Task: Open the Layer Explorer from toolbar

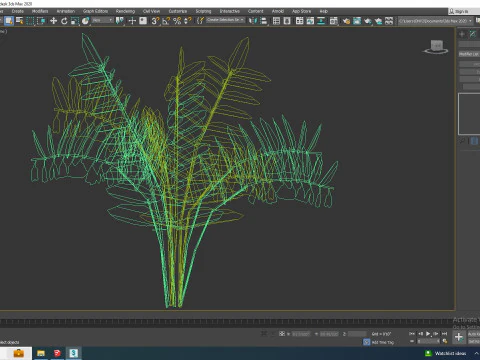Action: point(287,21)
